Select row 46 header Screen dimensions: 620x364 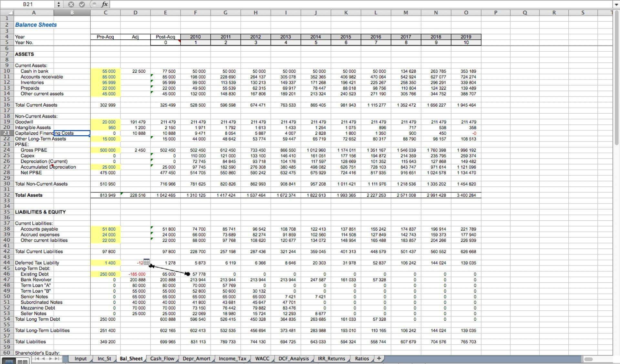7,274
